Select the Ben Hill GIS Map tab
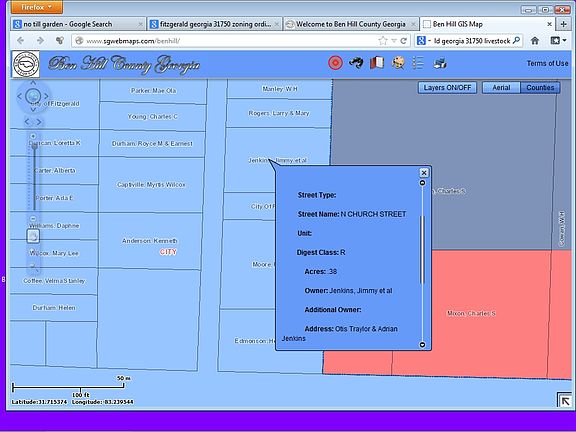The width and height of the screenshot is (576, 432). click(x=488, y=24)
